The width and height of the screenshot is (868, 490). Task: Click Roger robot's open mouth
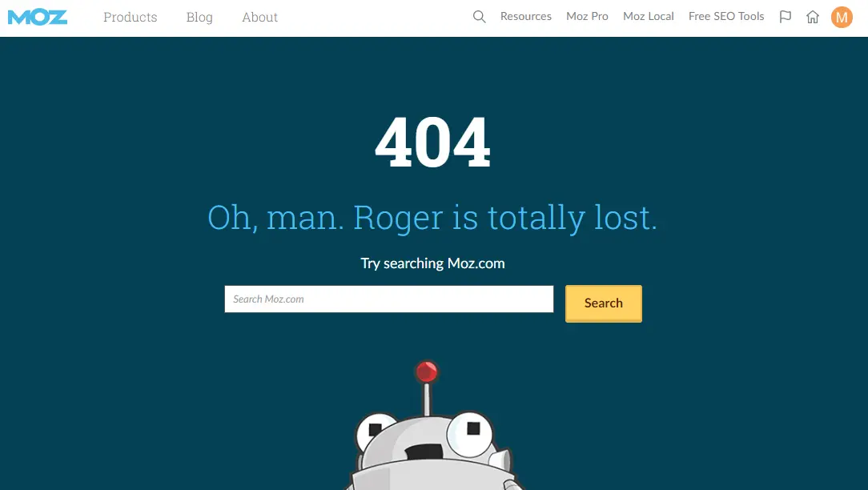[x=425, y=452]
